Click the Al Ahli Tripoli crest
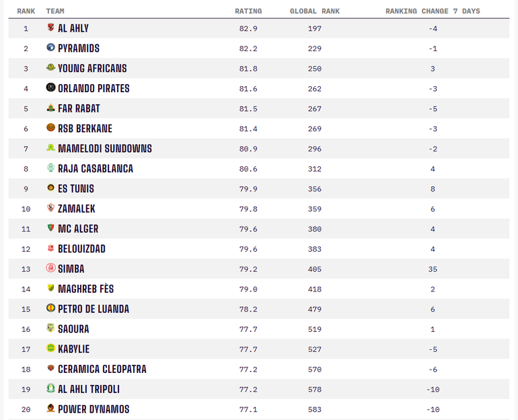This screenshot has height=420, width=518. [50, 388]
